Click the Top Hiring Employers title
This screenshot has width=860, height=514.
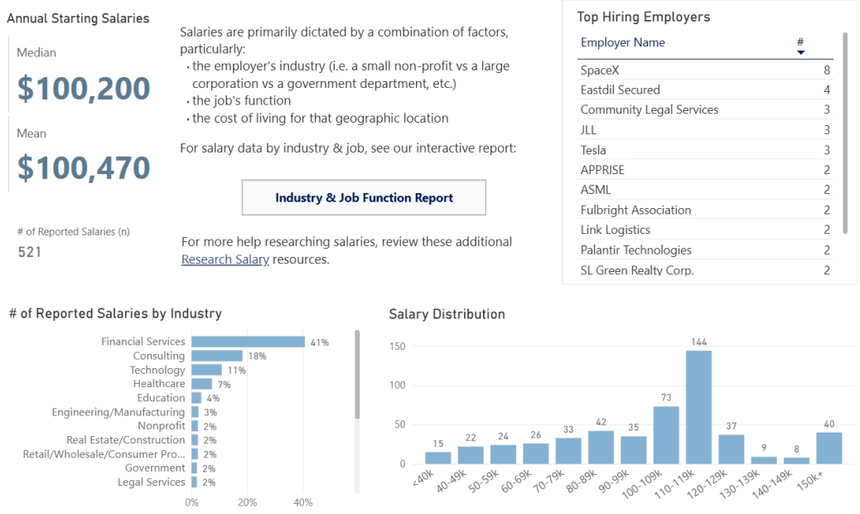click(643, 17)
